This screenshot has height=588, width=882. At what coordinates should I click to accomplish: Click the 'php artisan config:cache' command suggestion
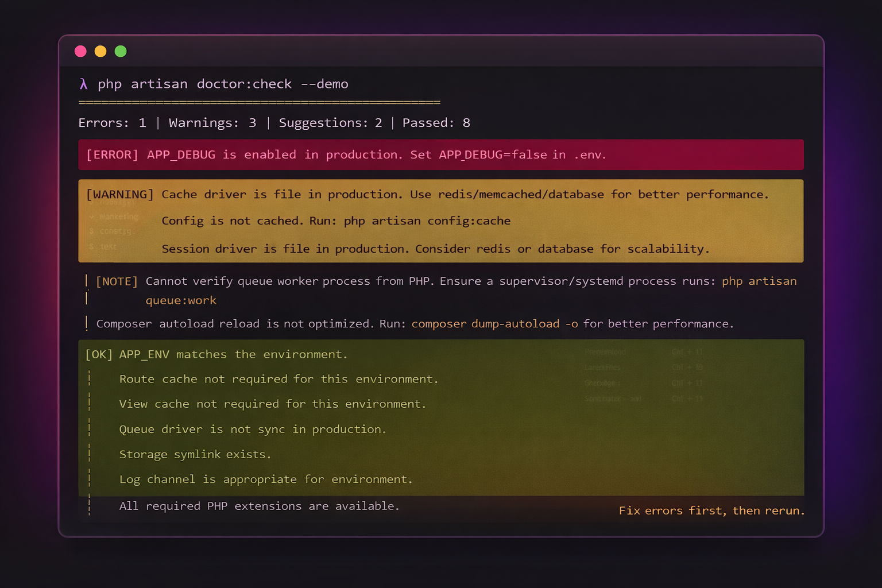pos(427,220)
